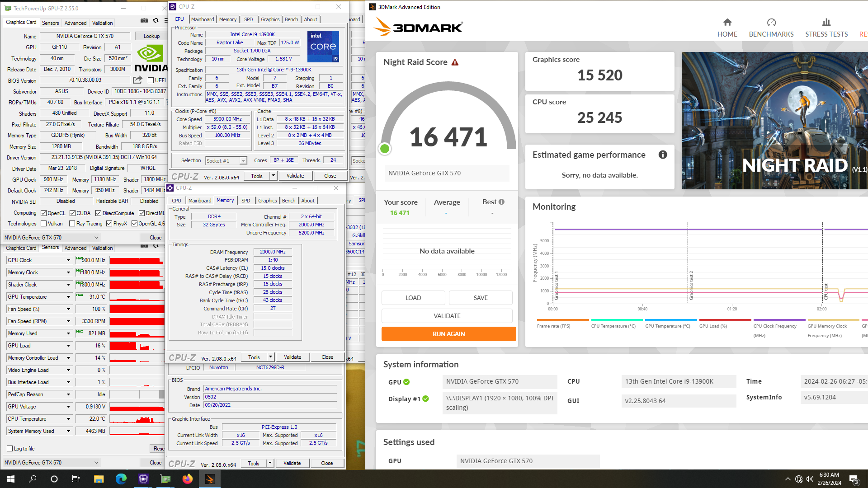Click Validate in the CPU-Z processor window
Viewport: 868px width, 488px height.
point(295,176)
